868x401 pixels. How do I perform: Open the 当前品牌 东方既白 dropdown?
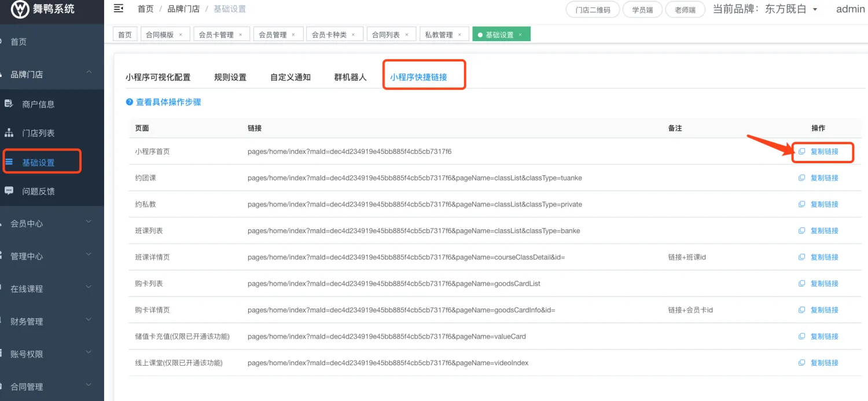(815, 9)
